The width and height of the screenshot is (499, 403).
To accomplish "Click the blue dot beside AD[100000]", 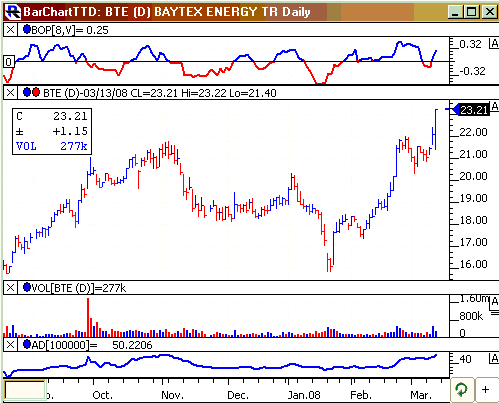I will click(27, 344).
